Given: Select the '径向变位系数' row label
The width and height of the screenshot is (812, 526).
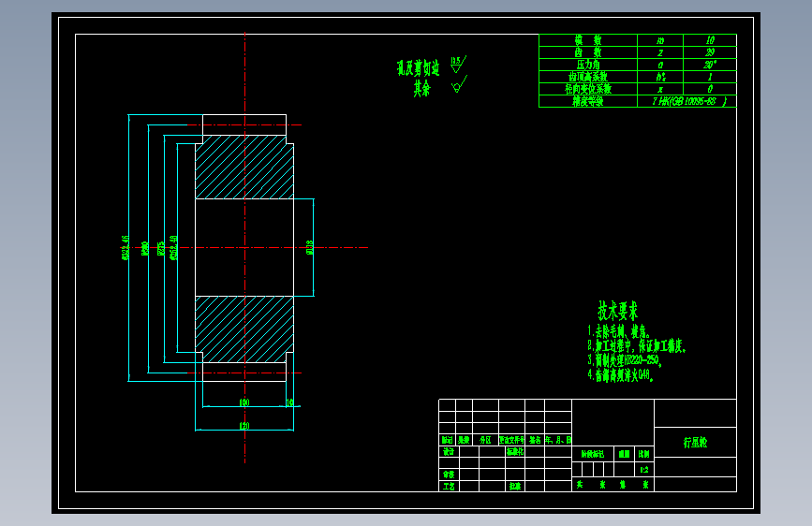Looking at the screenshot, I should (588, 89).
